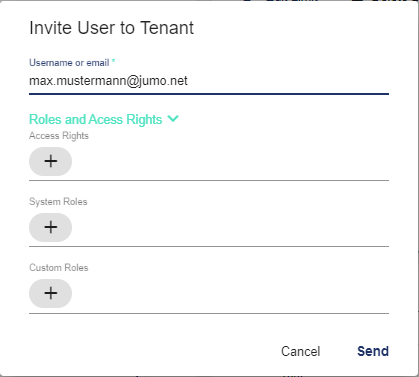Image resolution: width=419 pixels, height=377 pixels.
Task: Send the tenant invitation
Action: tap(373, 351)
